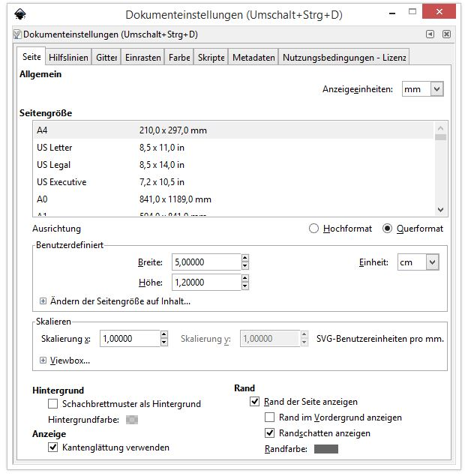Image resolution: width=465 pixels, height=476 pixels.
Task: Toggle Randschatten anzeigen checkbox
Action: coord(269,433)
